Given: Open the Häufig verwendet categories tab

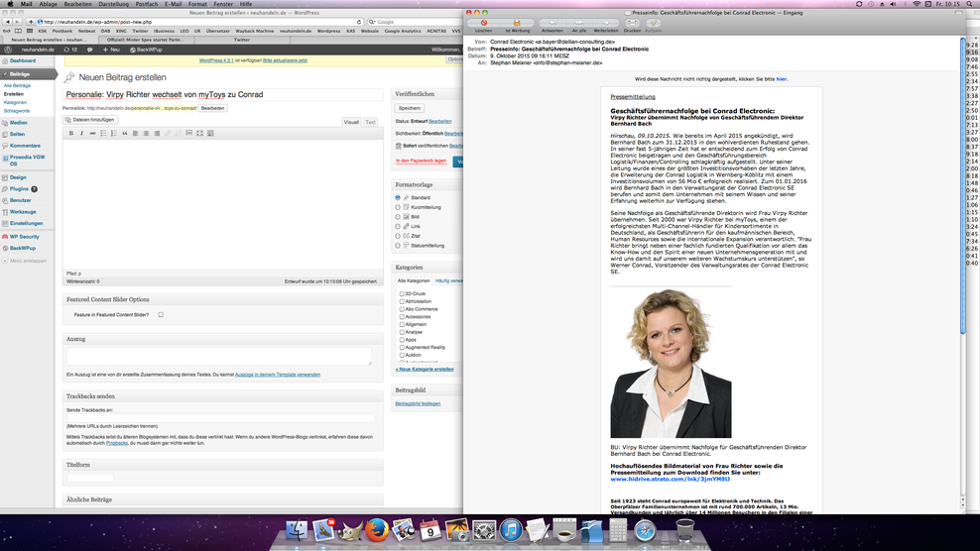Looking at the screenshot, I should pos(448,281).
